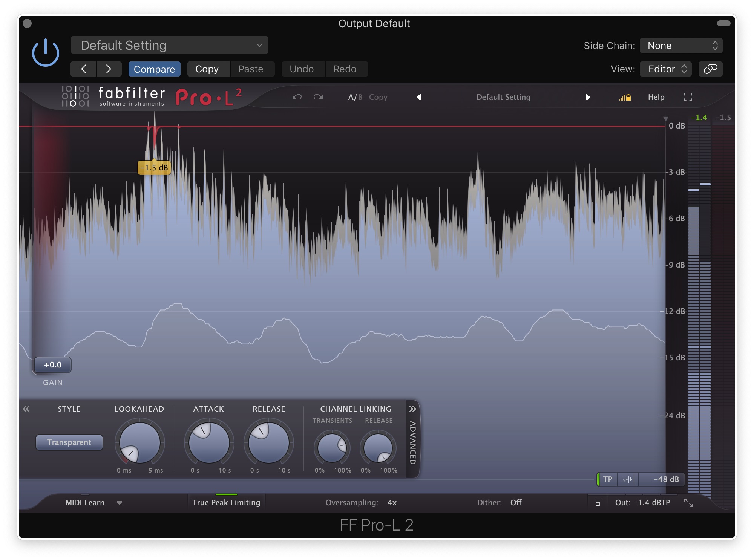Screen dimensions: 754x560
Task: Click the window close dot at top left
Action: click(27, 23)
